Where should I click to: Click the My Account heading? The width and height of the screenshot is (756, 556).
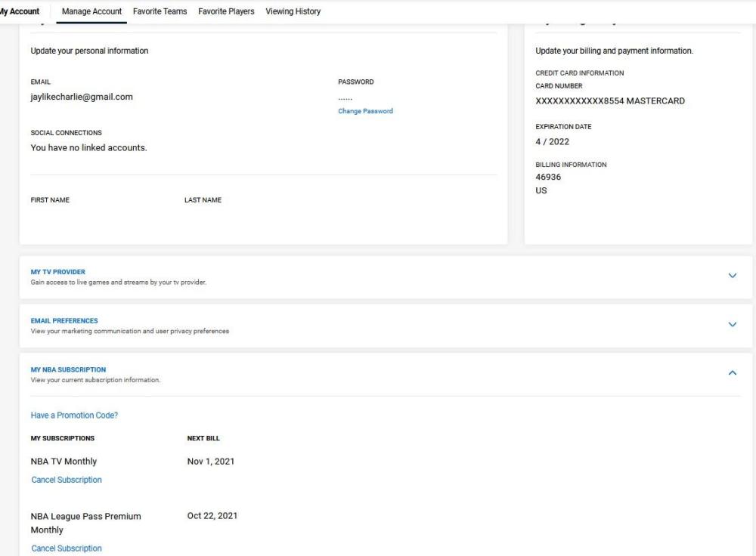(x=20, y=11)
